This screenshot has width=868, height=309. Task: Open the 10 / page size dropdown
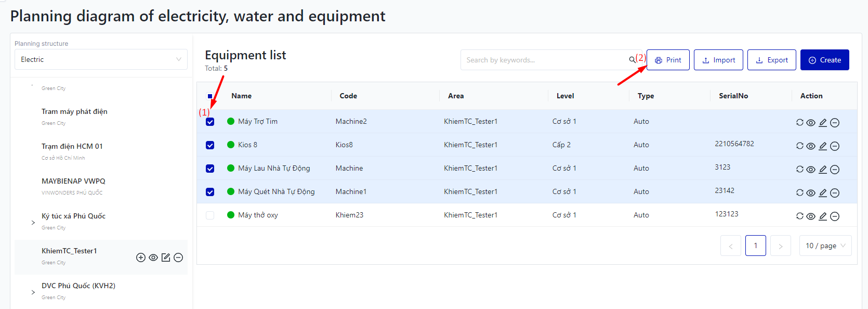(x=825, y=246)
